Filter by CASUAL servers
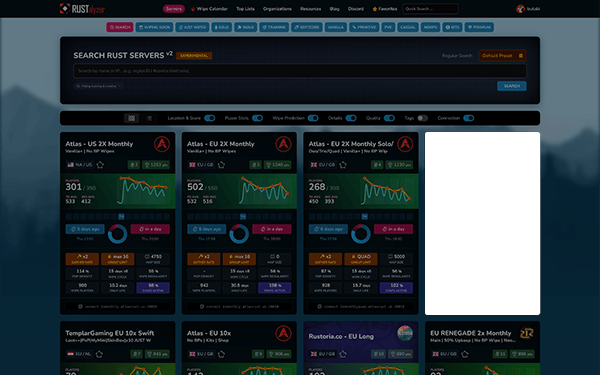Screen dimensions: 600x375 click(x=408, y=27)
